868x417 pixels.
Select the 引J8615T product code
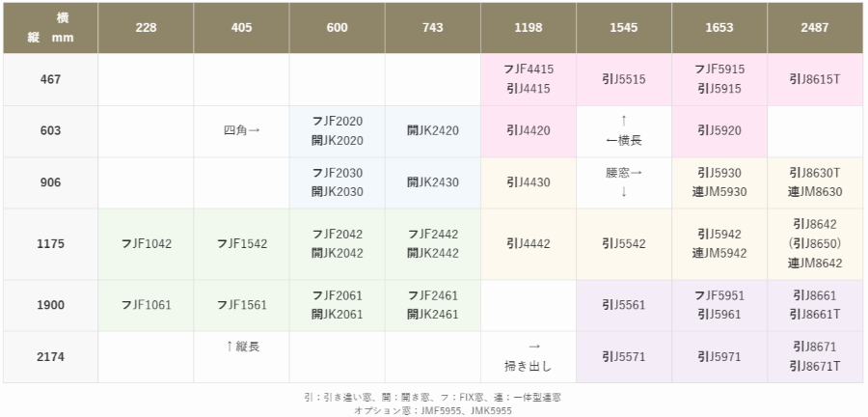pos(815,79)
